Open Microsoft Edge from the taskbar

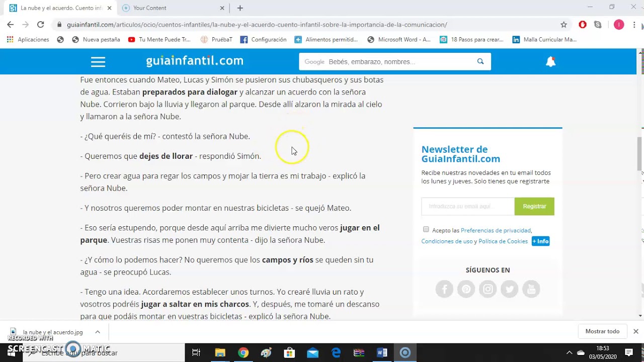(336, 352)
